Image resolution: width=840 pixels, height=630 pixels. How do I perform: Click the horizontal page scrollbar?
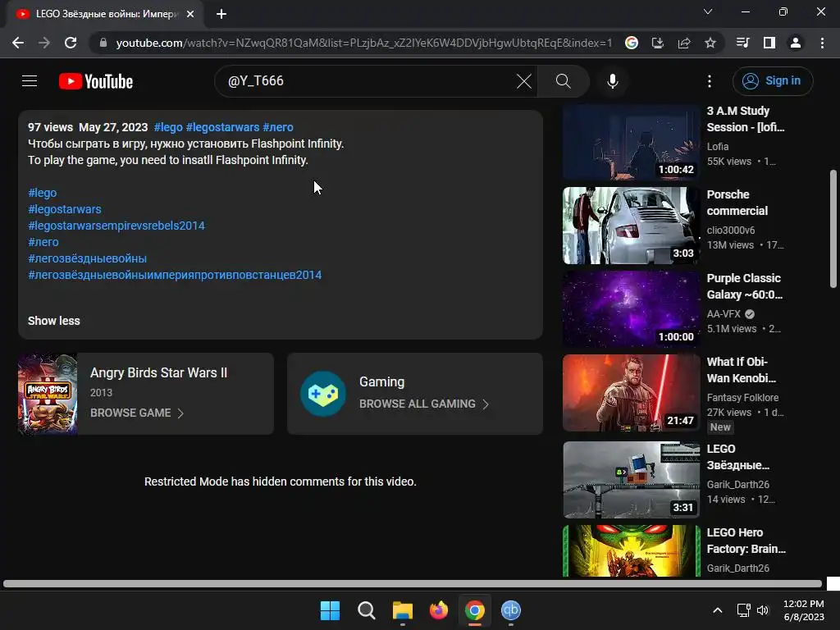(413, 584)
